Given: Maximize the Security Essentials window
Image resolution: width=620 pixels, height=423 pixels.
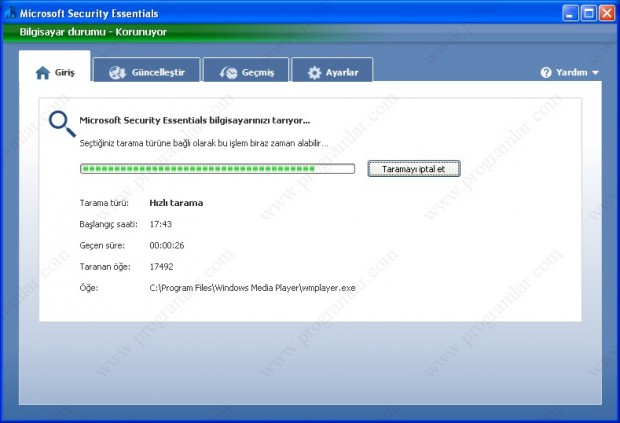Looking at the screenshot, I should tap(588, 13).
